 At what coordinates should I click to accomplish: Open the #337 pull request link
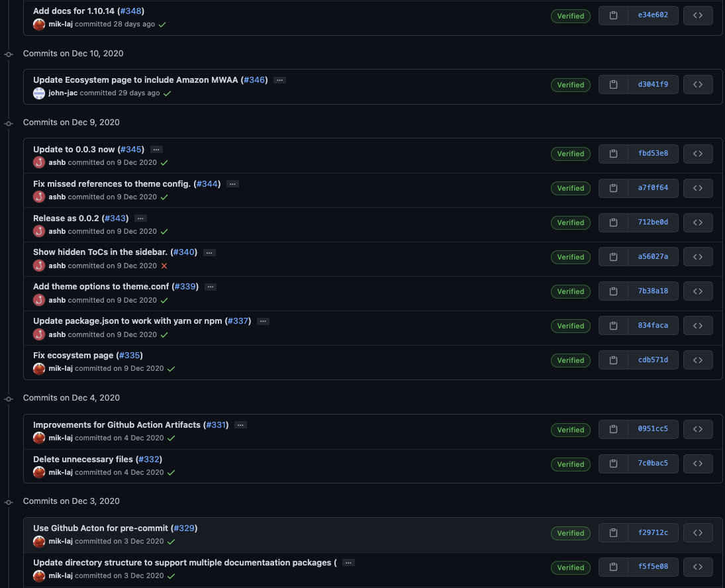coord(238,320)
